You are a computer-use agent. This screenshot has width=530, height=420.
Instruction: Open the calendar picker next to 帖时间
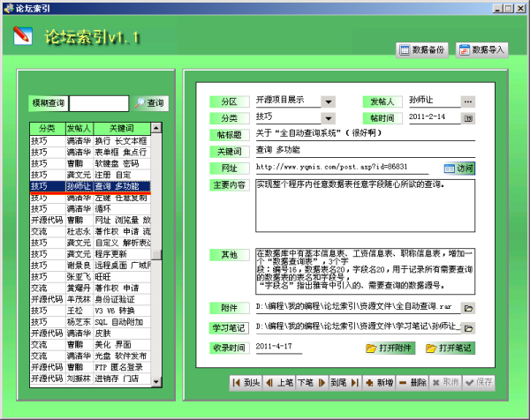[x=468, y=118]
